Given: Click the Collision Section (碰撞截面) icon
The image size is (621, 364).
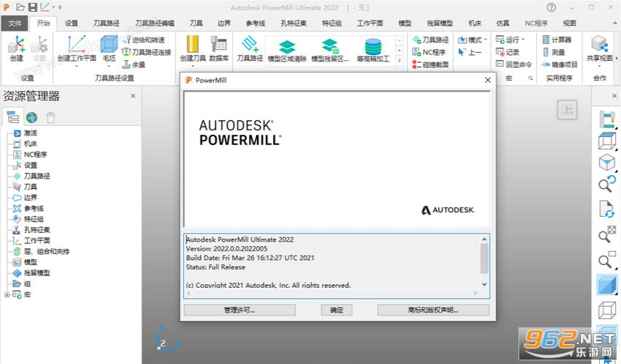Looking at the screenshot, I should coord(431,64).
